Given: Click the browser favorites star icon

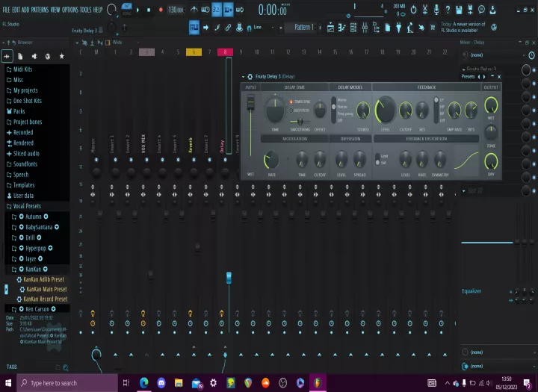Looking at the screenshot, I should pyautogui.click(x=61, y=56).
